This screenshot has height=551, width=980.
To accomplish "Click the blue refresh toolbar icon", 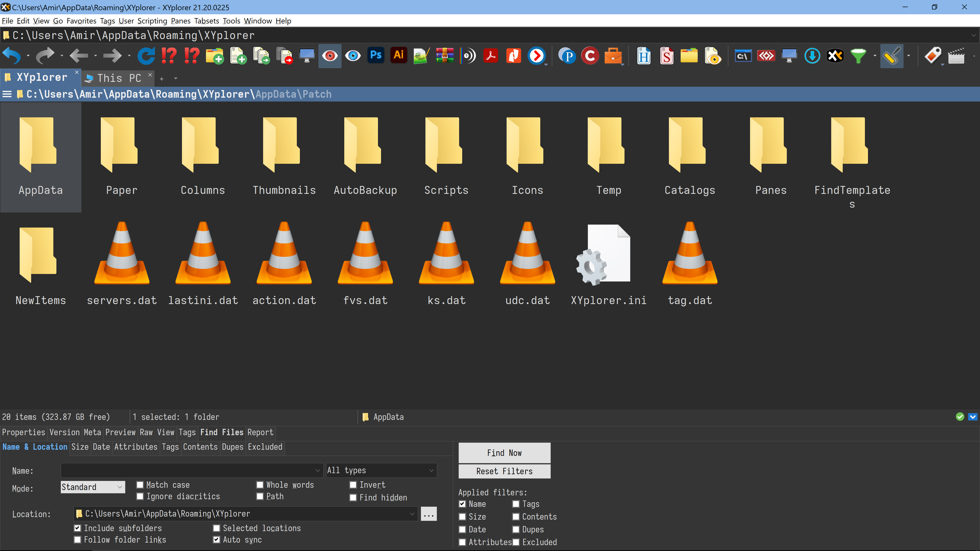I will pos(146,56).
